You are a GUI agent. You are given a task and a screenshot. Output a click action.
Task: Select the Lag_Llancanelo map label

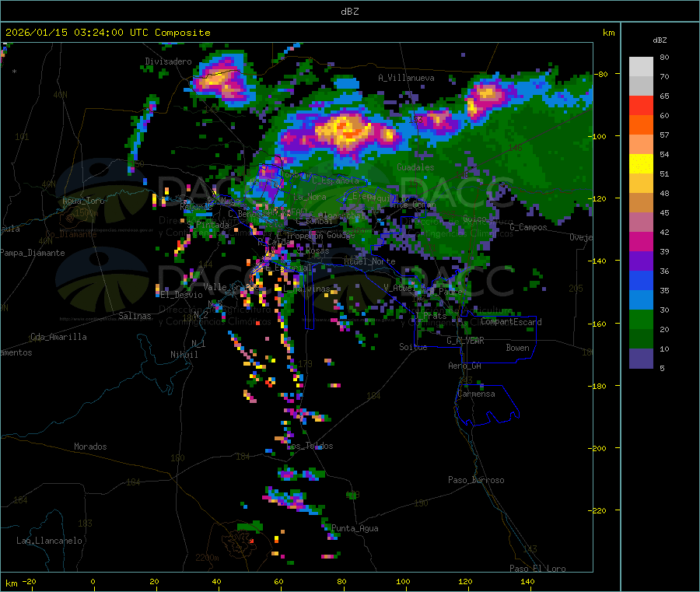pyautogui.click(x=50, y=540)
